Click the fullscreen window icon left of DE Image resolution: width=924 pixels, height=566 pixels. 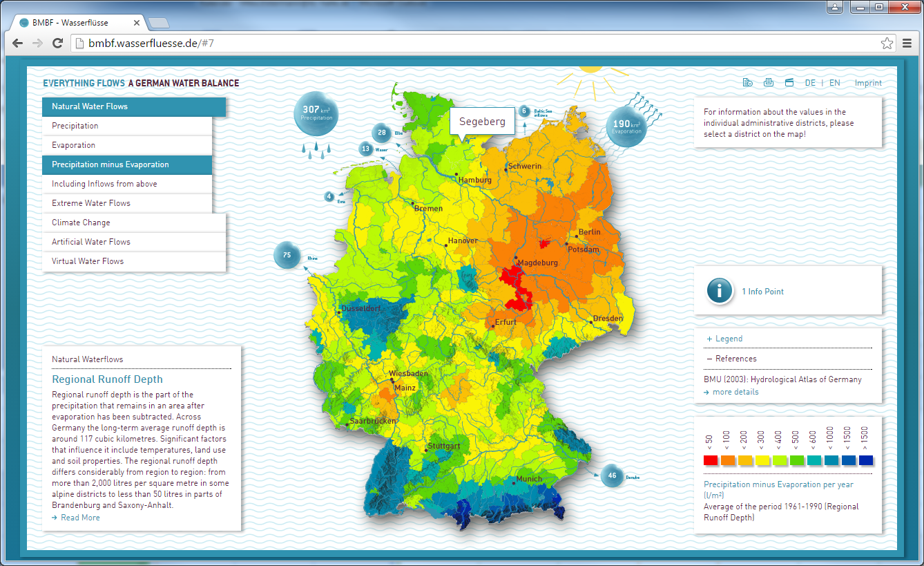coord(789,83)
